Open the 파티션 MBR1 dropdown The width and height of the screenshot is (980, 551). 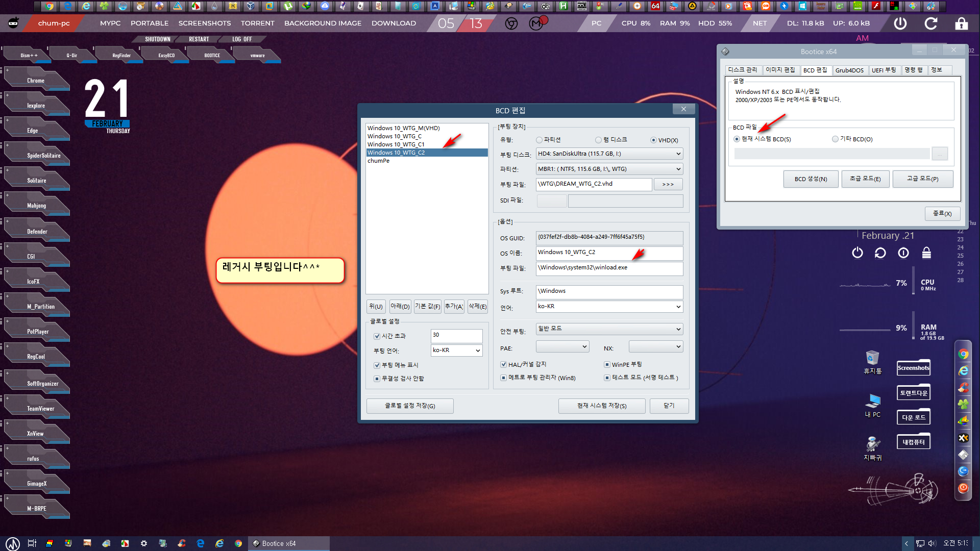(609, 169)
